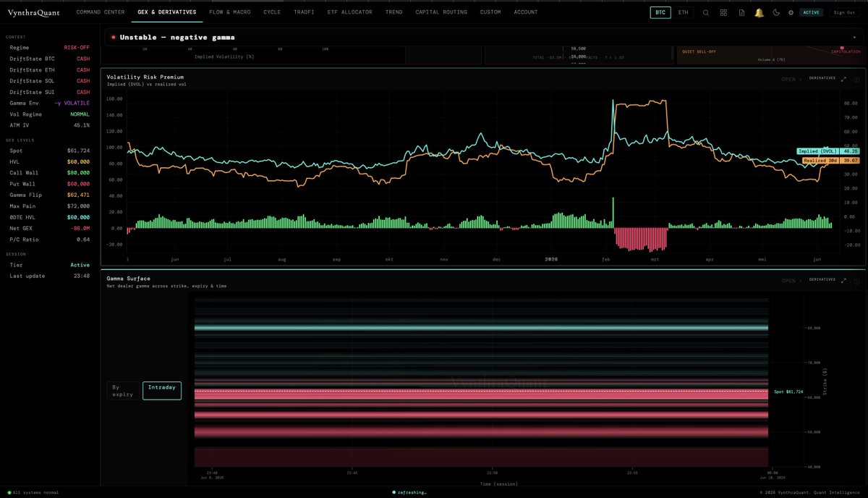Viewport: 868px width, 498px height.
Task: Click the DriftState BTC CASH row
Action: click(50, 59)
